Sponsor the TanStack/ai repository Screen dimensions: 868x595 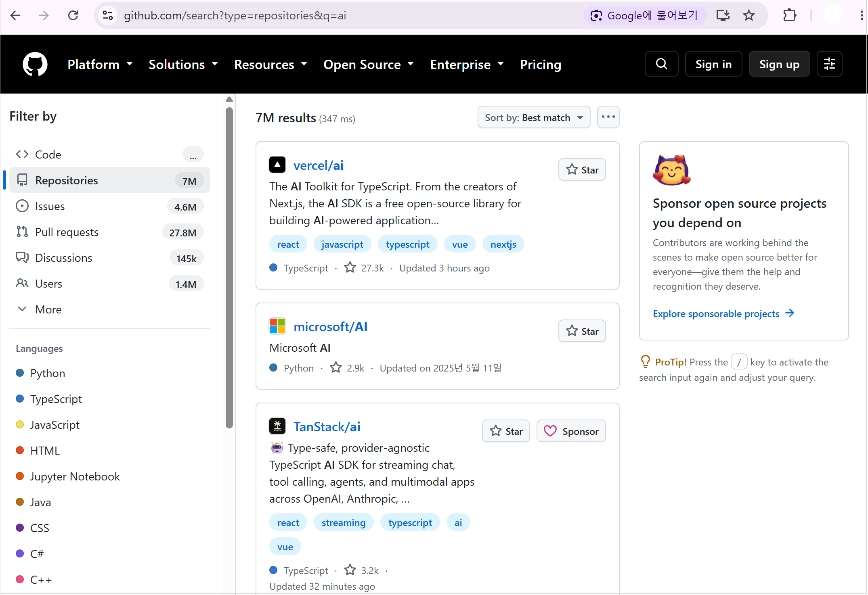coord(571,431)
